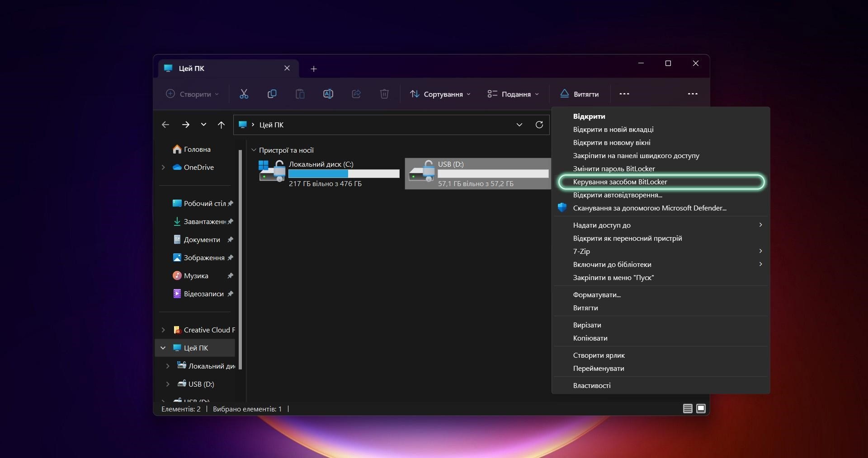Navigate up one folder level arrow

click(x=221, y=125)
